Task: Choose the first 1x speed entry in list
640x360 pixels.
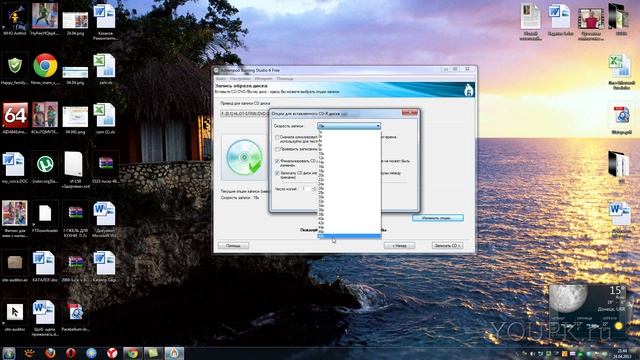Action: pos(349,132)
